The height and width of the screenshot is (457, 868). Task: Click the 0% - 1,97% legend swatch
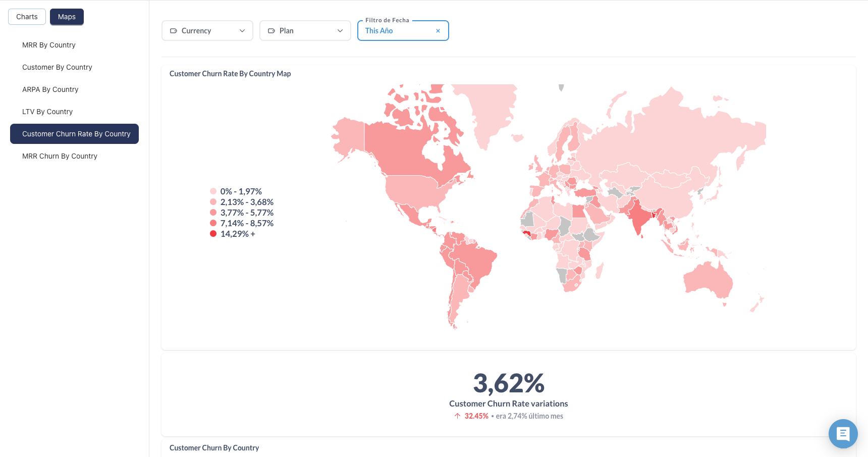[x=213, y=191]
